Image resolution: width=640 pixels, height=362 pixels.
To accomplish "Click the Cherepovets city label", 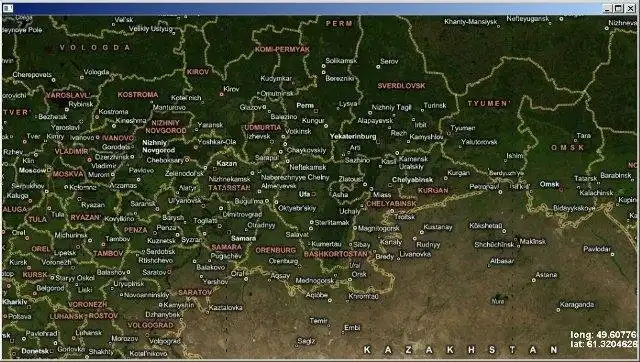I will pyautogui.click(x=32, y=75).
